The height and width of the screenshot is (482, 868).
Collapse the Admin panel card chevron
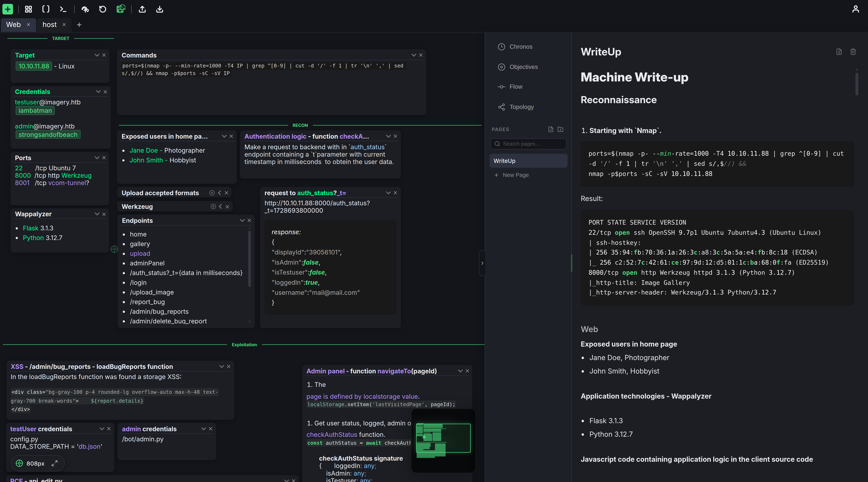pos(460,371)
